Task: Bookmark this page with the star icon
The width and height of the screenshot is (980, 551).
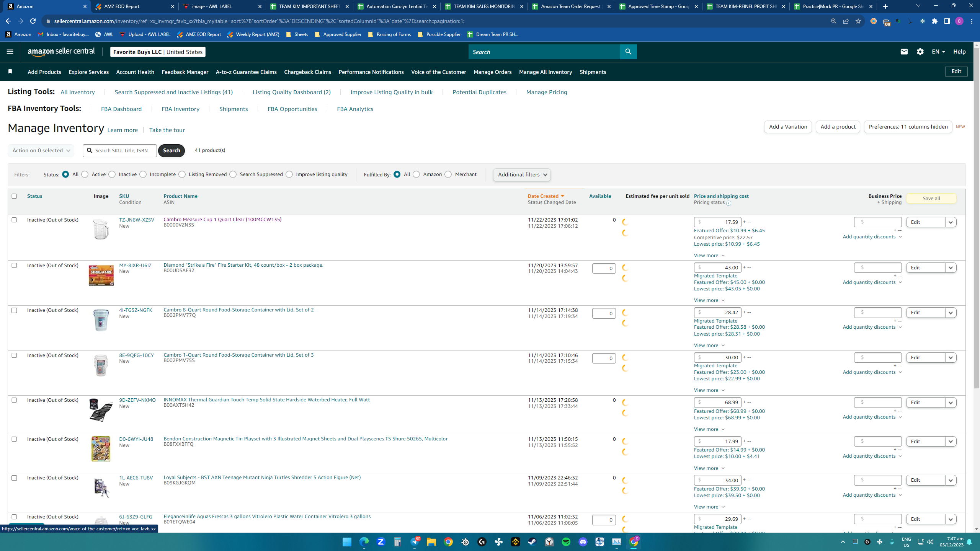Action: click(x=858, y=21)
